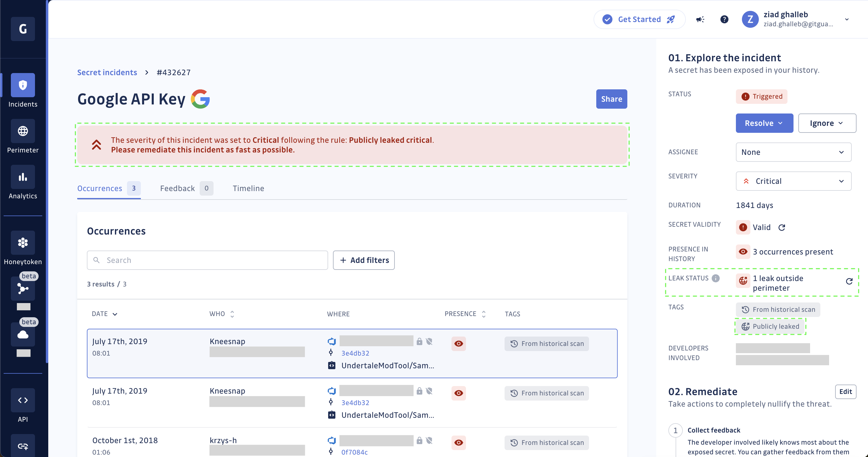This screenshot has width=868, height=457.
Task: Click the crossed shield icon in krzys-h row
Action: tap(429, 440)
